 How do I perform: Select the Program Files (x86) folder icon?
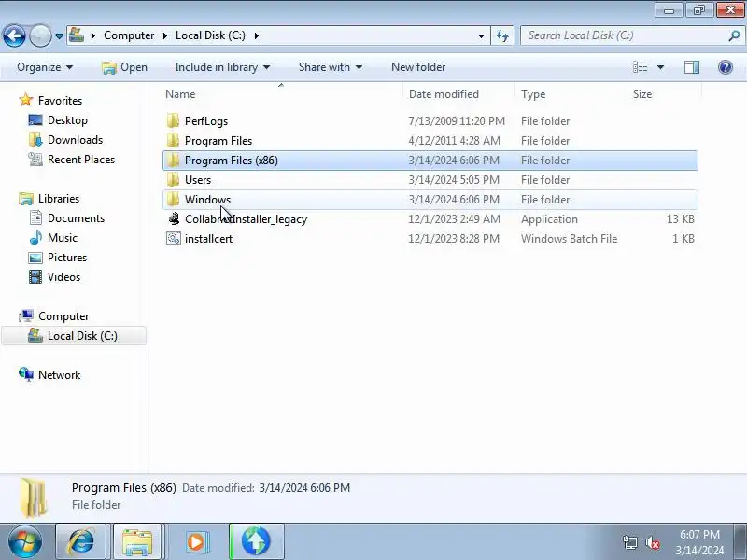point(174,160)
